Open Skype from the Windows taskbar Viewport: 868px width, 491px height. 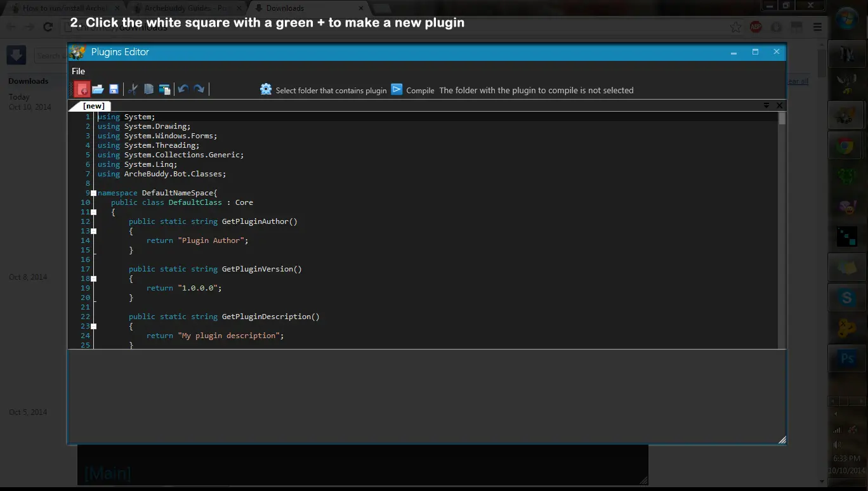pyautogui.click(x=846, y=297)
